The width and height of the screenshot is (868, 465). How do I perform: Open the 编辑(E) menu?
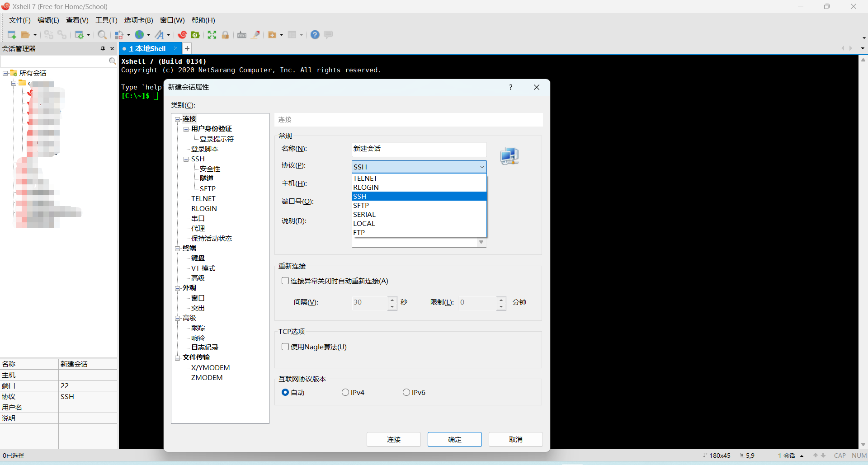point(48,20)
